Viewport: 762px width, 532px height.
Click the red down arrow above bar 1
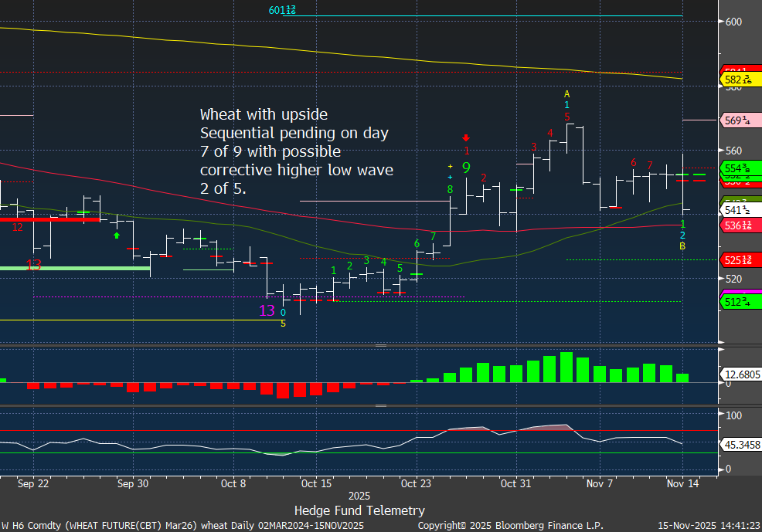click(x=466, y=138)
